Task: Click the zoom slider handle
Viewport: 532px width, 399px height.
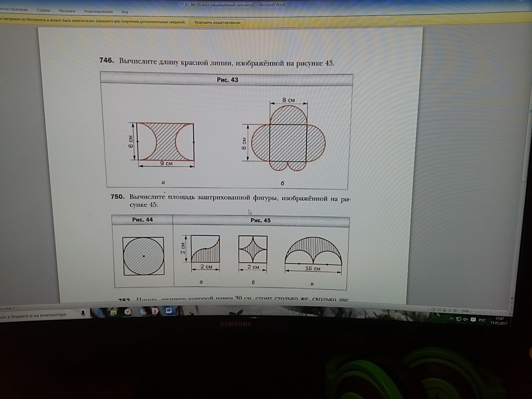Action: [x=493, y=312]
